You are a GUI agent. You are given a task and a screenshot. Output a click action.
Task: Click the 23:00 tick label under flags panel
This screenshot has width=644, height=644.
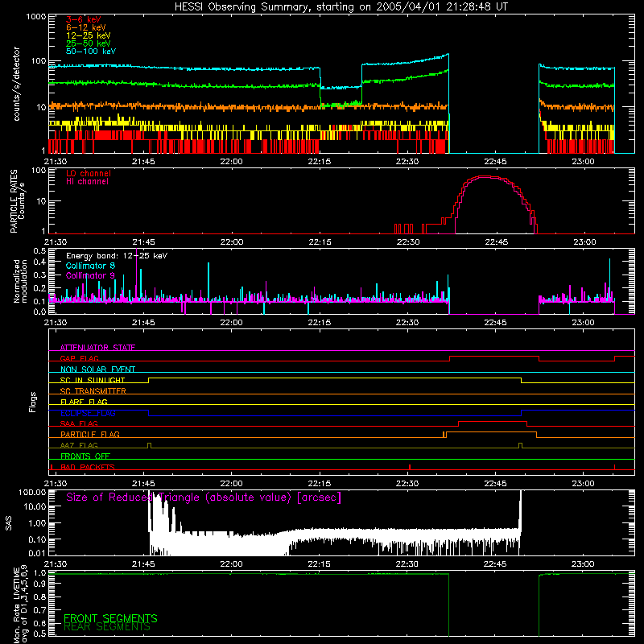point(583,484)
